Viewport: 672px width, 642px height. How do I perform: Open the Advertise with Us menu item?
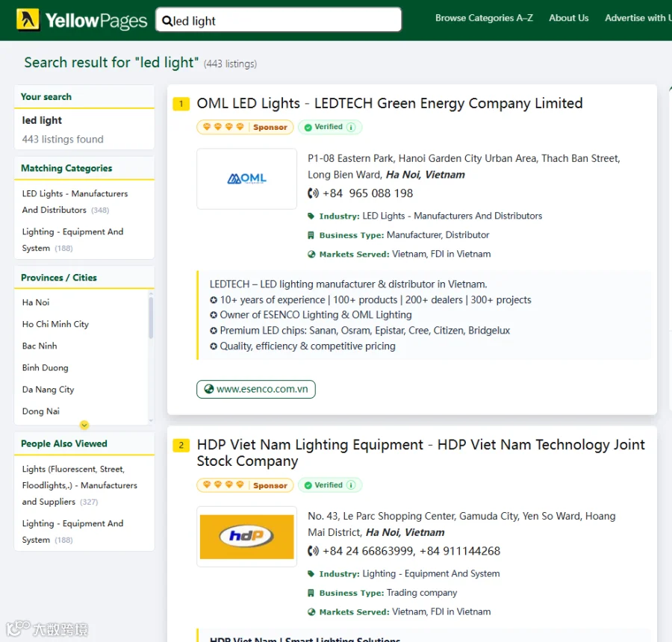[638, 18]
